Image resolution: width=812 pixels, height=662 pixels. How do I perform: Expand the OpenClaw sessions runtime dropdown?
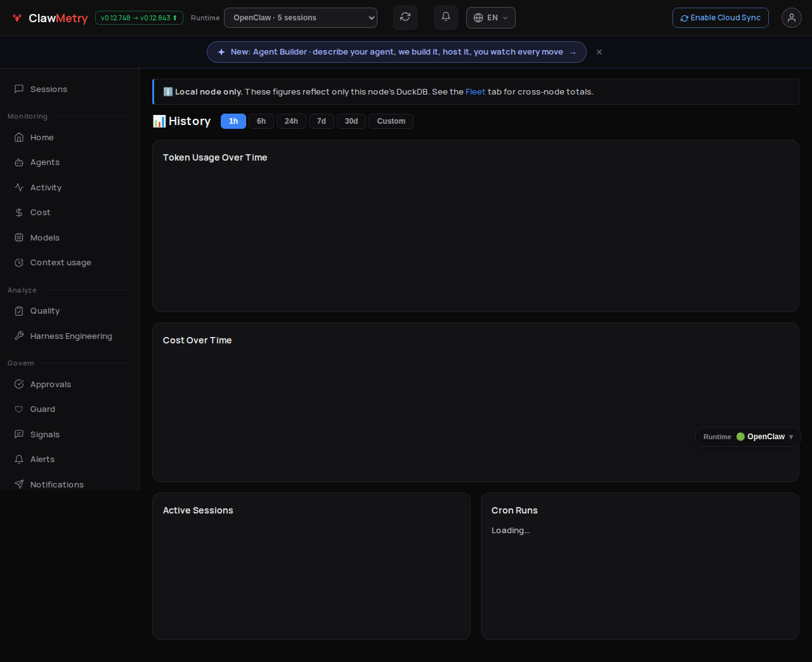point(301,18)
